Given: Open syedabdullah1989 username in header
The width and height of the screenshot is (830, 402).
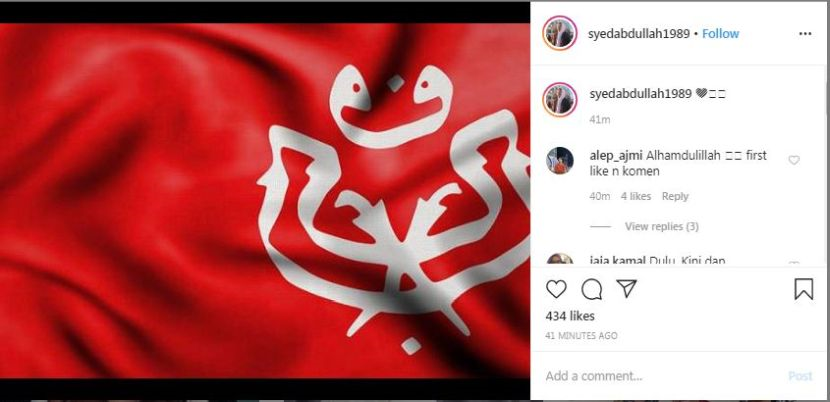Looking at the screenshot, I should [x=639, y=34].
